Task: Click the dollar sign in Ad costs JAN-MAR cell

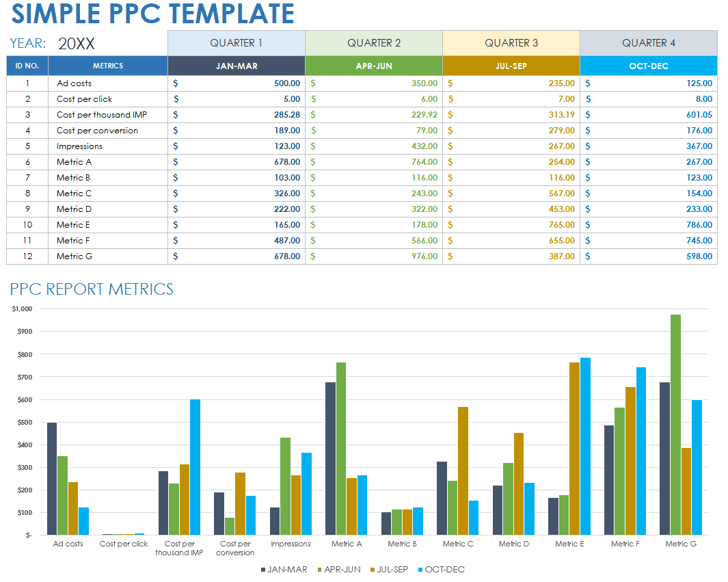Action: [x=176, y=83]
